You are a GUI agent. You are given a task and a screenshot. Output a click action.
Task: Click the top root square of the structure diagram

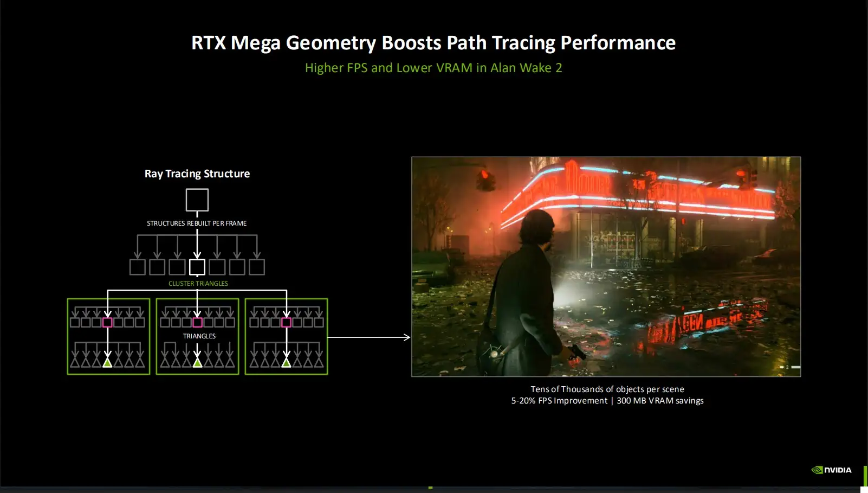[x=197, y=200]
